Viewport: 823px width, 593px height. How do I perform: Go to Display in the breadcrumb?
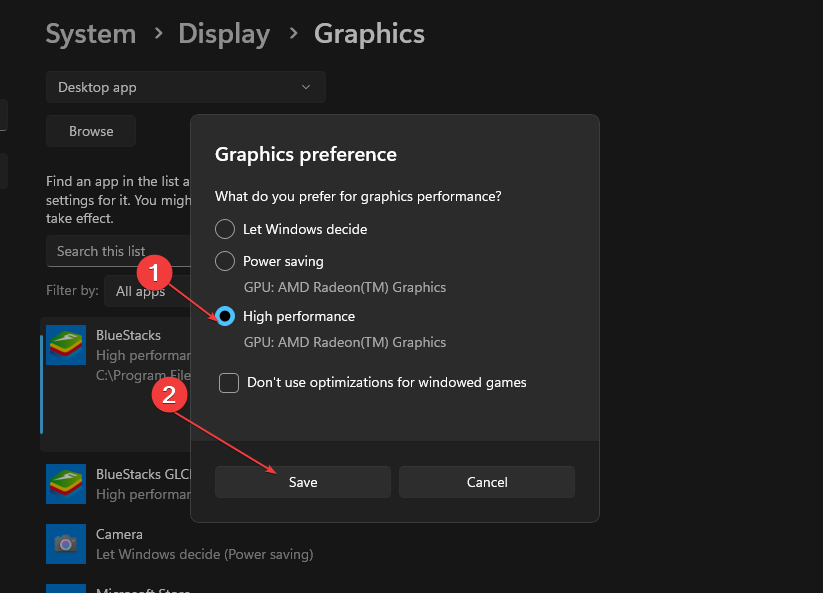pyautogui.click(x=223, y=33)
